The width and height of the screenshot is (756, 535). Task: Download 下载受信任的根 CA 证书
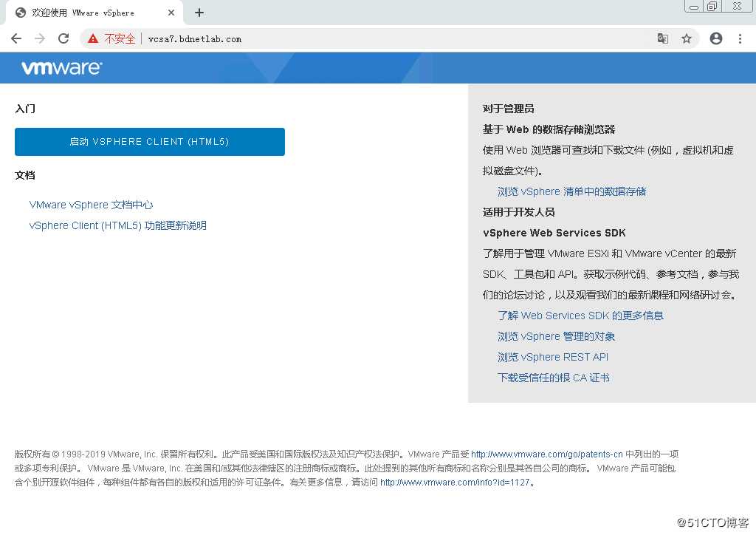point(554,378)
